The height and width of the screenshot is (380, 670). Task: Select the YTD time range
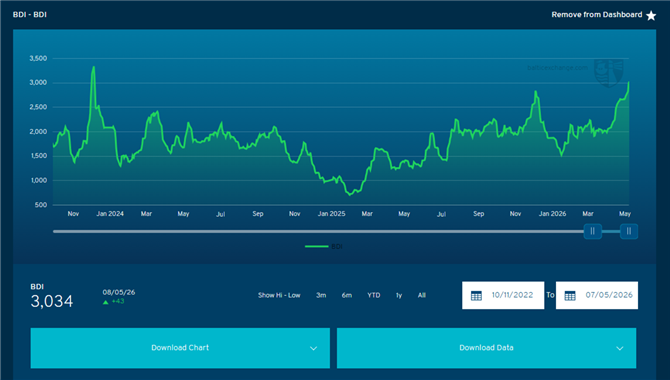click(373, 295)
